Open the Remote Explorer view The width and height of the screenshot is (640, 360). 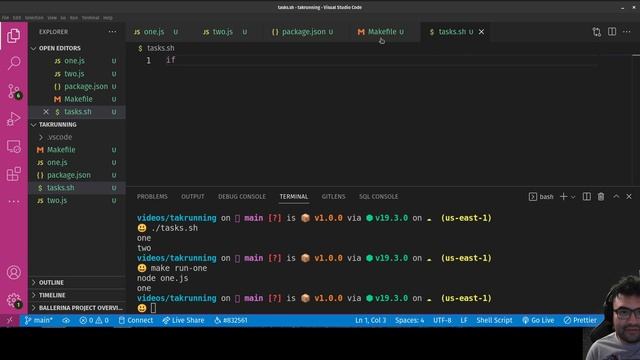coord(13,147)
